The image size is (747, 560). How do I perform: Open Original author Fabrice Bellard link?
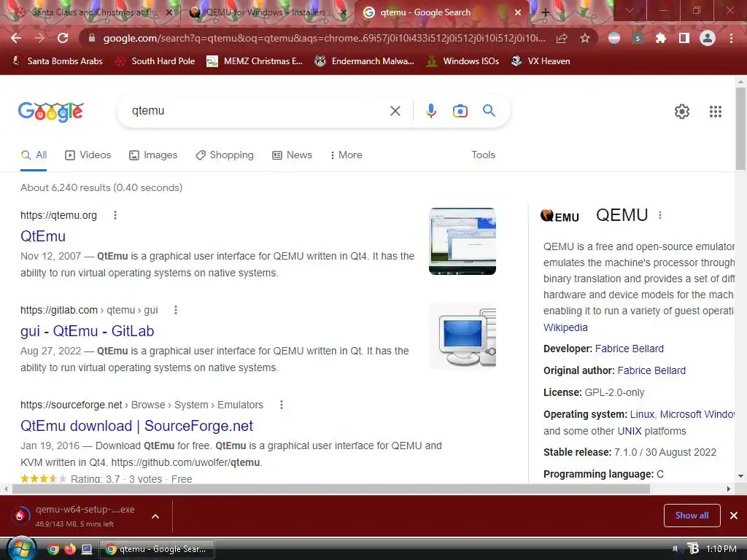[x=651, y=370]
